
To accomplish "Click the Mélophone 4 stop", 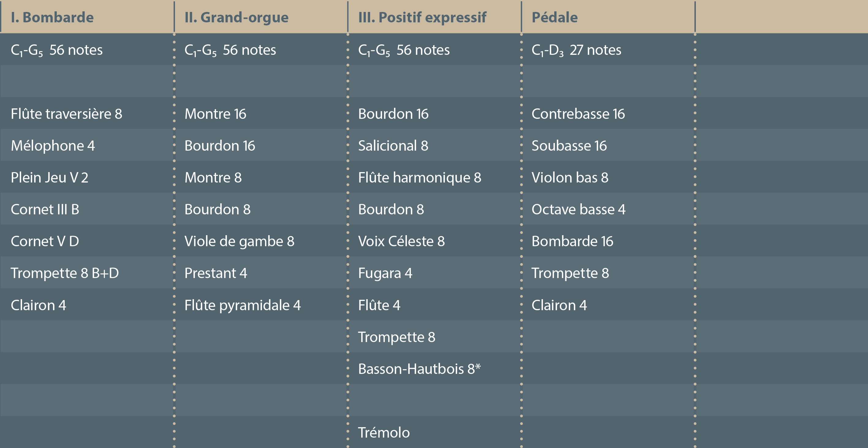I will point(53,146).
